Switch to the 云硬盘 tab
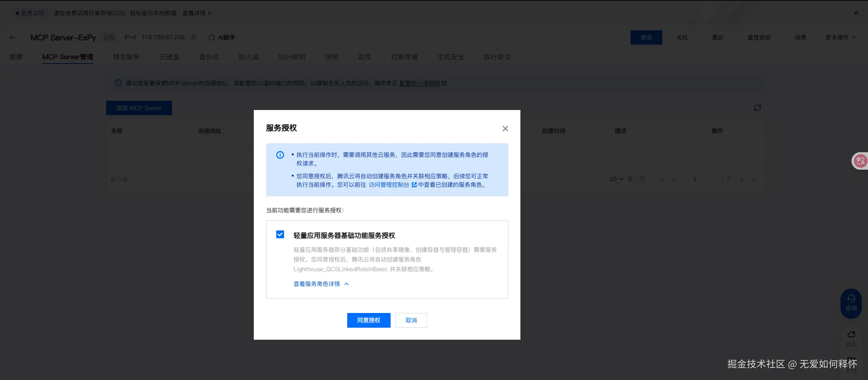The height and width of the screenshot is (380, 868). [x=169, y=57]
